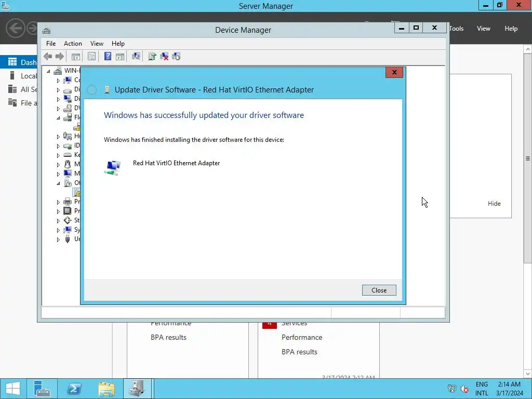
Task: Expand the Processors node arrow
Action: 58,211
